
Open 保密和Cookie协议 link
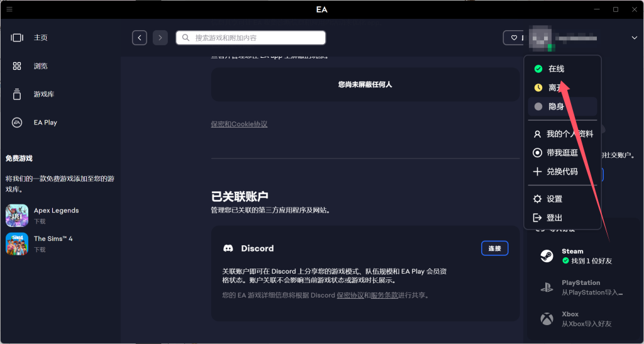point(239,124)
